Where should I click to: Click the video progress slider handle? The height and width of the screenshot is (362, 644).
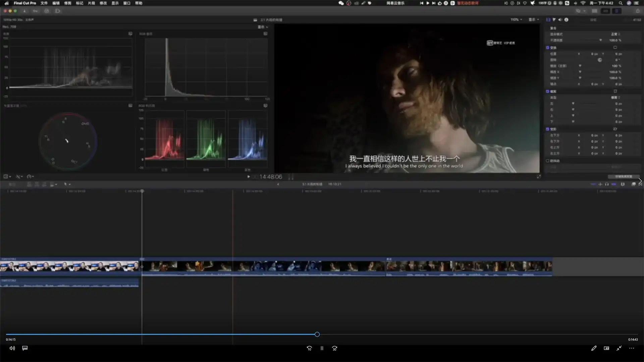click(317, 335)
